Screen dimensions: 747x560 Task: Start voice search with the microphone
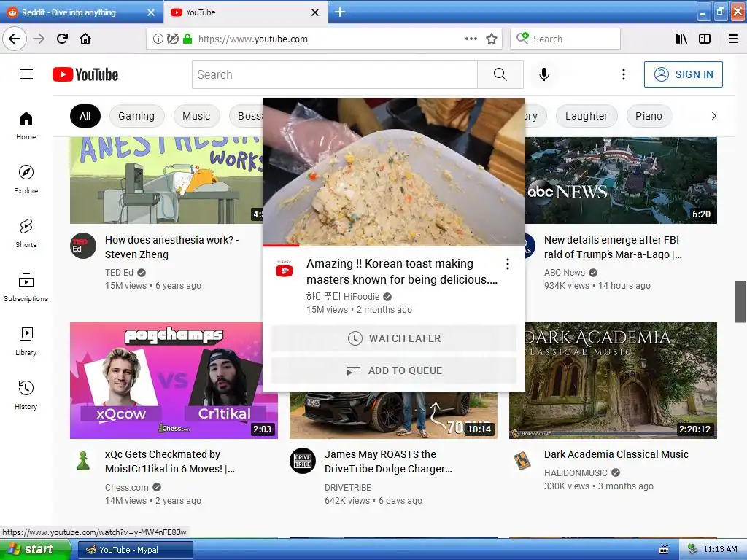(x=544, y=74)
